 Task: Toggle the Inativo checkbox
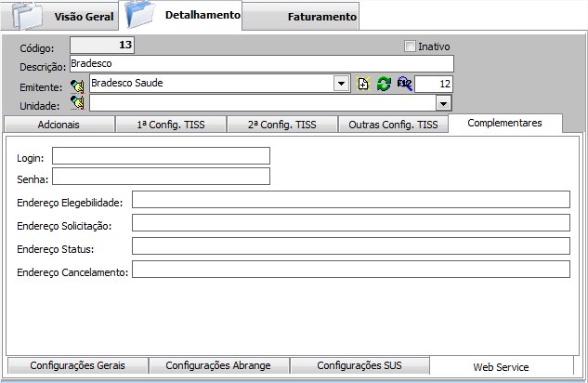coord(410,46)
